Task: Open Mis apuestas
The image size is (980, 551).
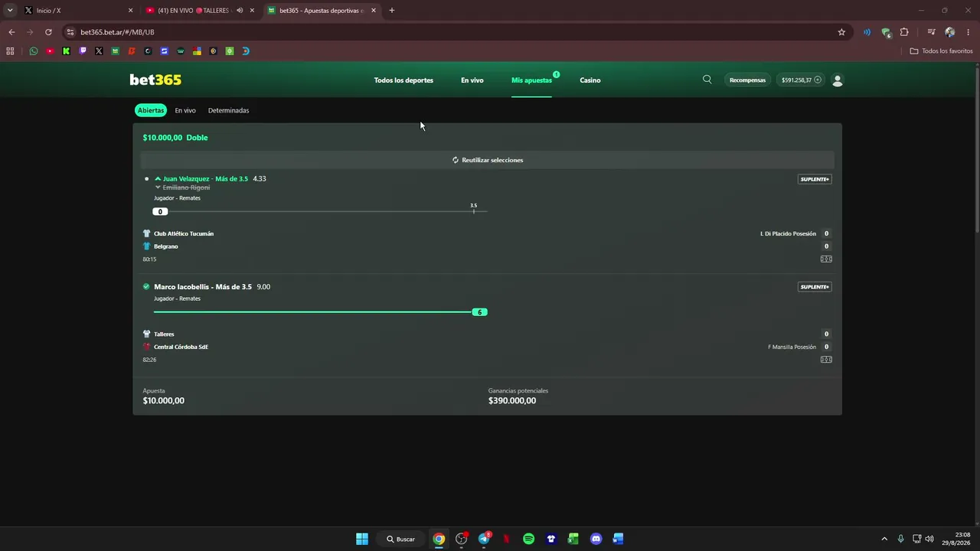Action: click(531, 80)
